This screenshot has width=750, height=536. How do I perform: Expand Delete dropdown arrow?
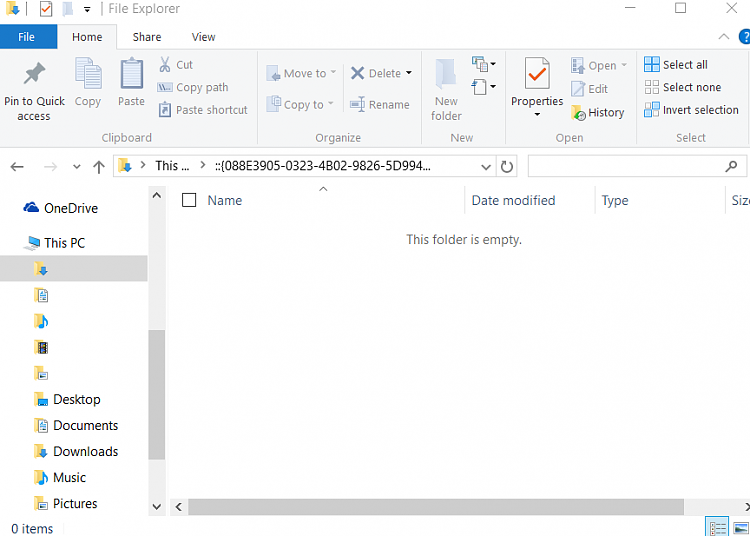(x=409, y=73)
